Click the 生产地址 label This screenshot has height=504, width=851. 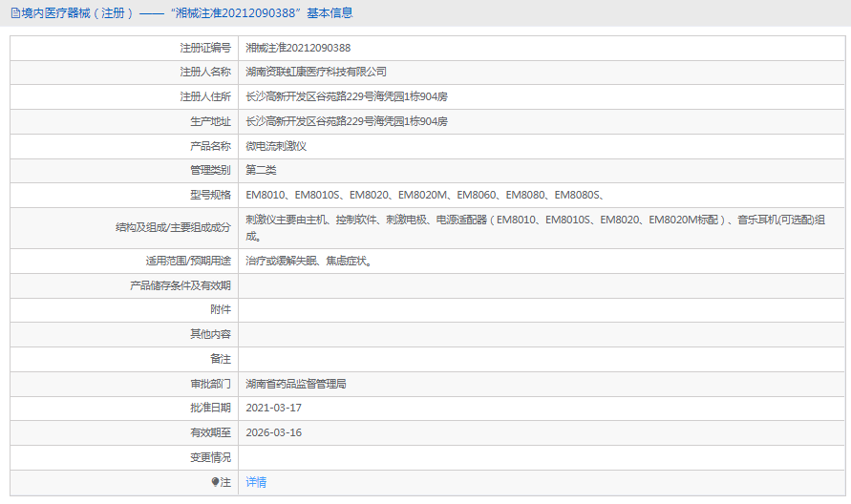pyautogui.click(x=210, y=121)
